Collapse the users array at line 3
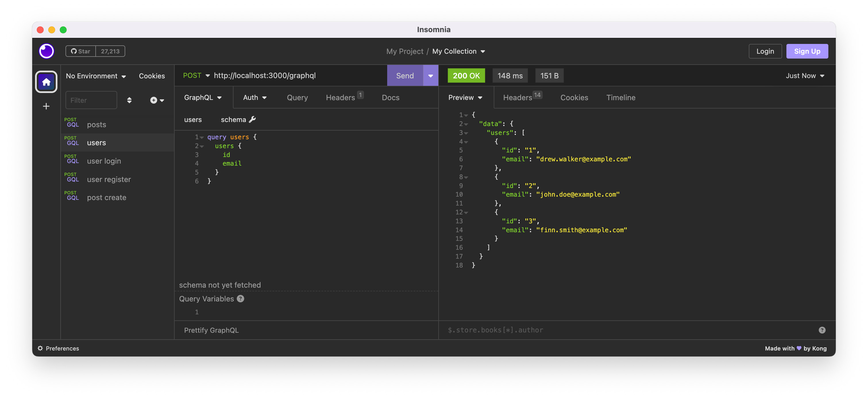This screenshot has height=399, width=868. coord(466,133)
